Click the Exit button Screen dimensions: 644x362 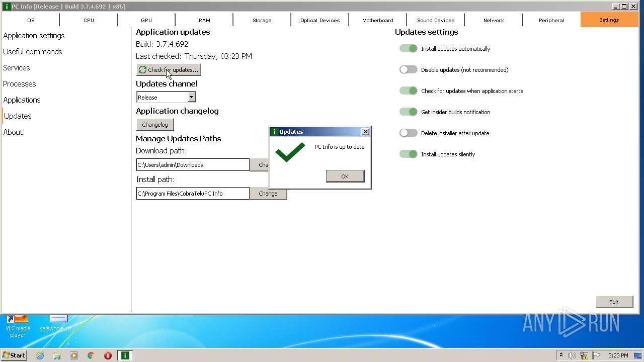click(x=614, y=302)
